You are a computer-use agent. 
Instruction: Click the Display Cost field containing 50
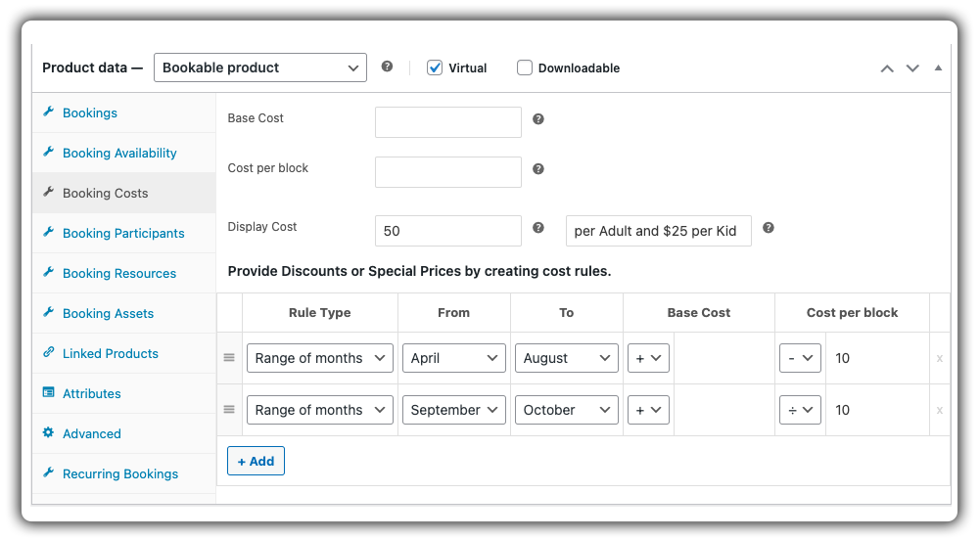point(448,231)
